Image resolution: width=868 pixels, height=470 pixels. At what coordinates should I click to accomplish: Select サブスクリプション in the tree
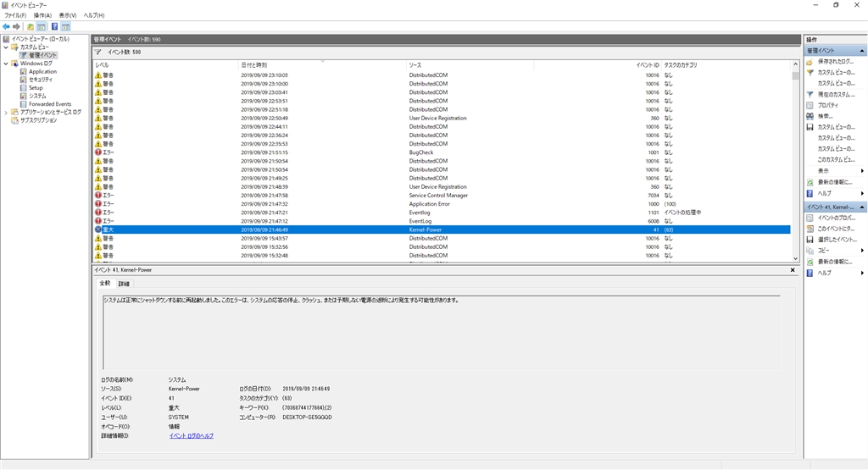38,120
